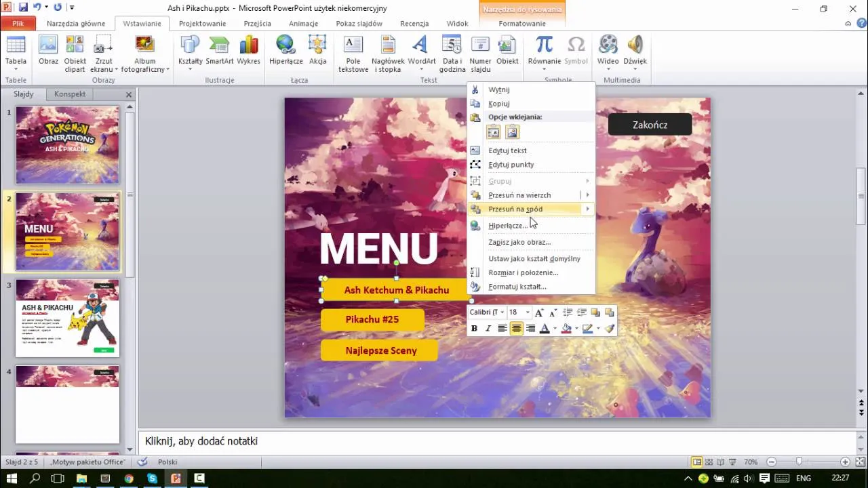Toggle bold in the mini toolbar
Image resolution: width=868 pixels, height=488 pixels.
click(x=474, y=329)
